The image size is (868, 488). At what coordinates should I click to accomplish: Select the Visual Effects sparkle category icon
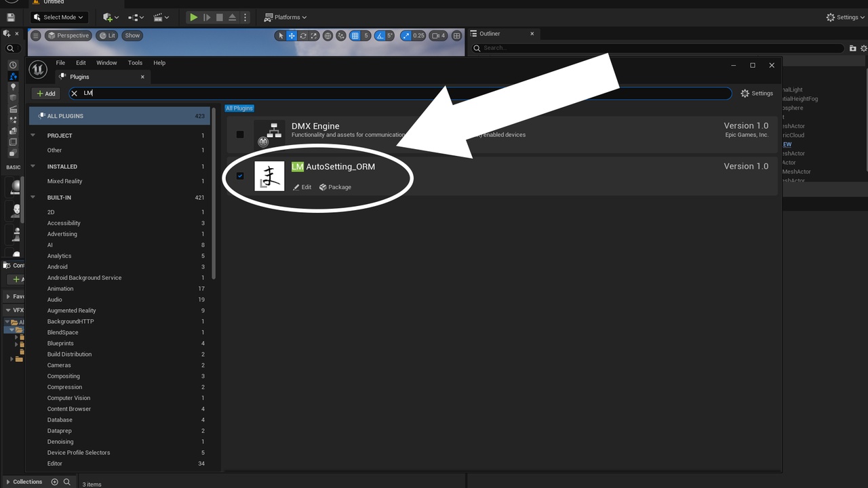tap(13, 120)
